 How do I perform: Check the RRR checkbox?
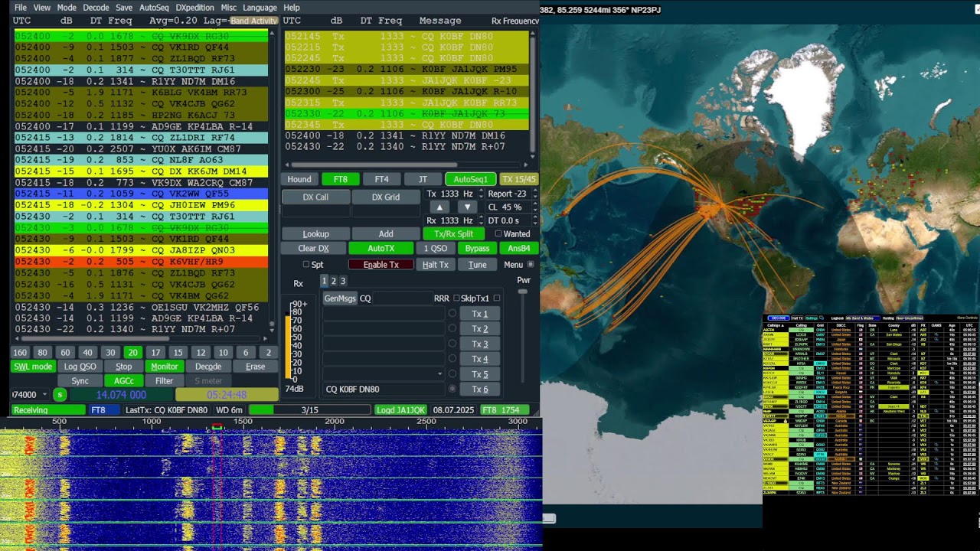pyautogui.click(x=456, y=298)
